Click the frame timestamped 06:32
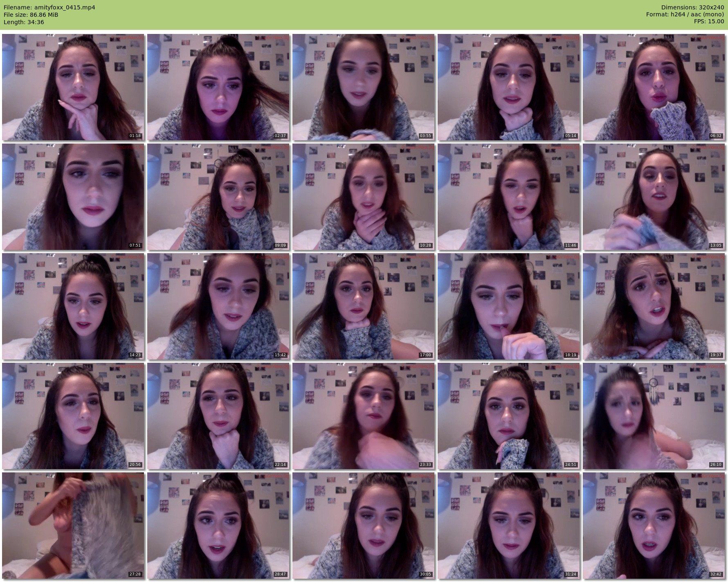The image size is (728, 582). [x=654, y=87]
